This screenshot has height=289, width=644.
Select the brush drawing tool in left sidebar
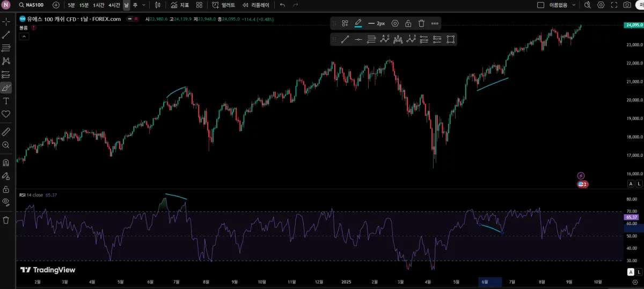click(6, 88)
